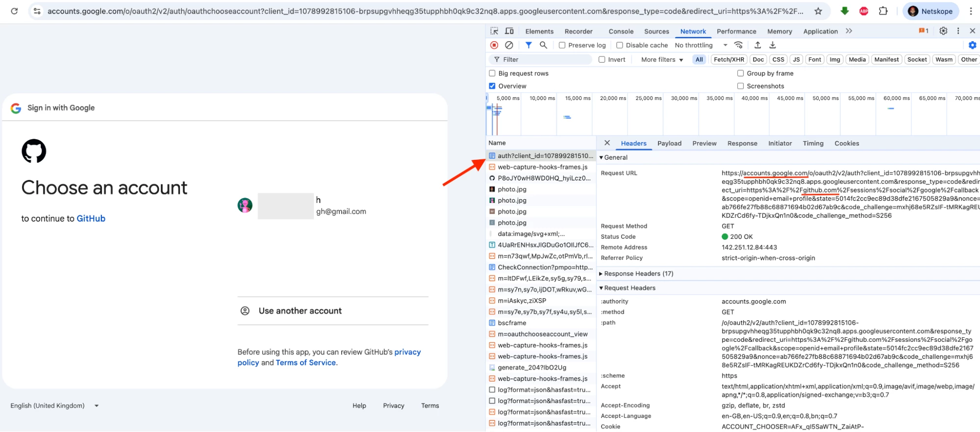Switch to the Elements tab

pyautogui.click(x=539, y=31)
